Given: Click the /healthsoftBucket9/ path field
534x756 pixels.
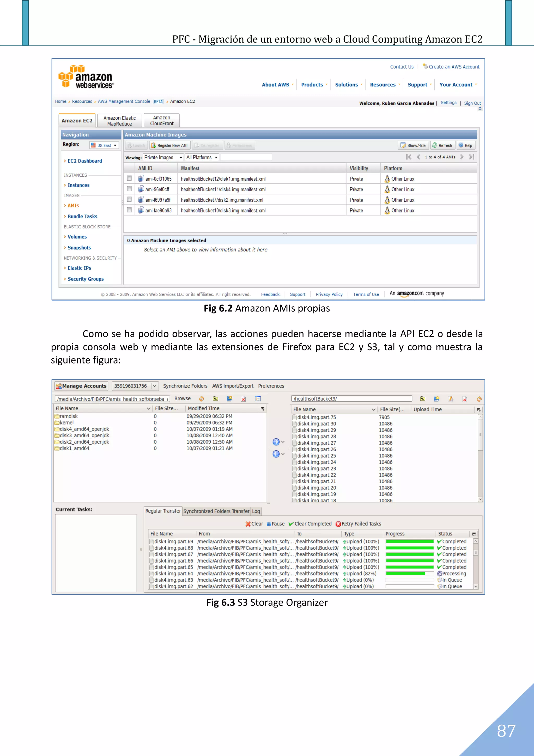Looking at the screenshot, I should coord(351,399).
